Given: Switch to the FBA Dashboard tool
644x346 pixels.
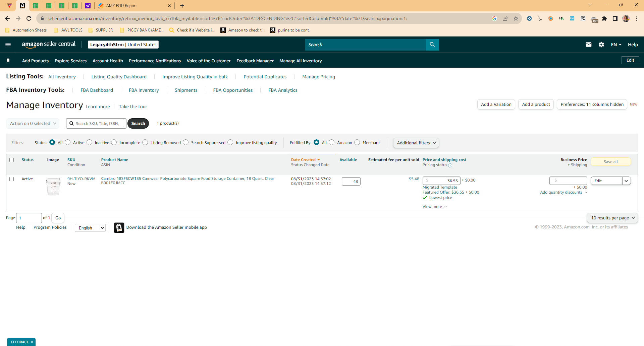Looking at the screenshot, I should point(97,90).
